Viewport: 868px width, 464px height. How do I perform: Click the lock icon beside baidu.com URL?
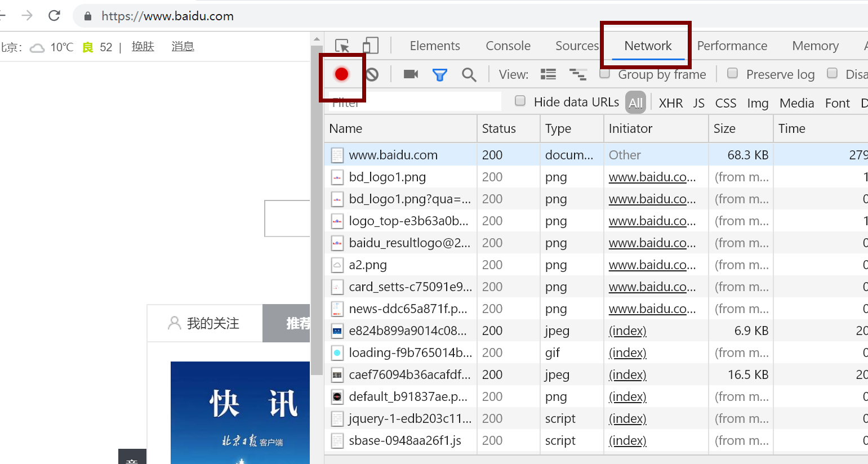pyautogui.click(x=88, y=16)
